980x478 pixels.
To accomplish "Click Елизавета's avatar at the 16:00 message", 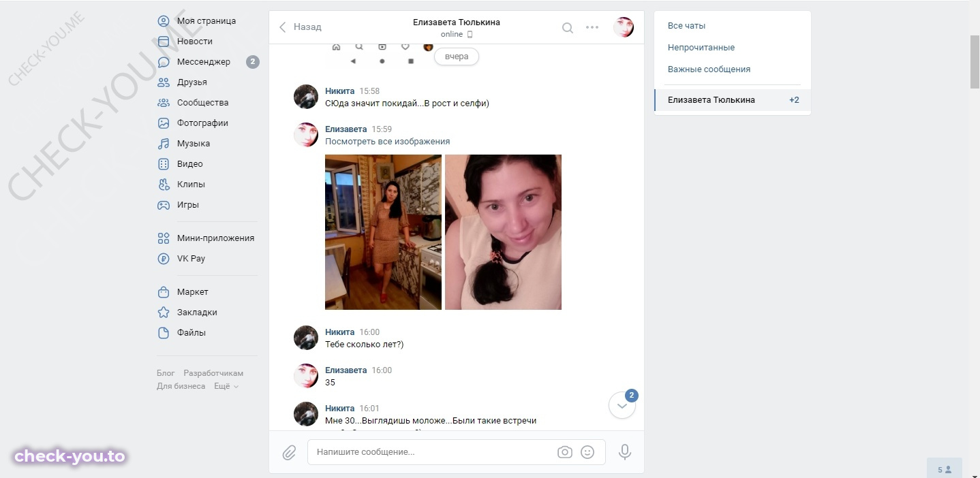I will [x=306, y=376].
